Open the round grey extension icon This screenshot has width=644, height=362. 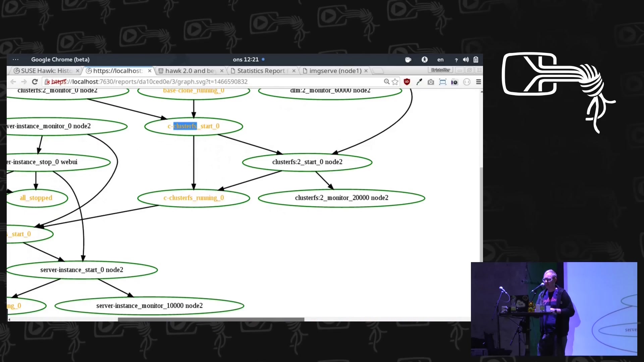click(467, 82)
